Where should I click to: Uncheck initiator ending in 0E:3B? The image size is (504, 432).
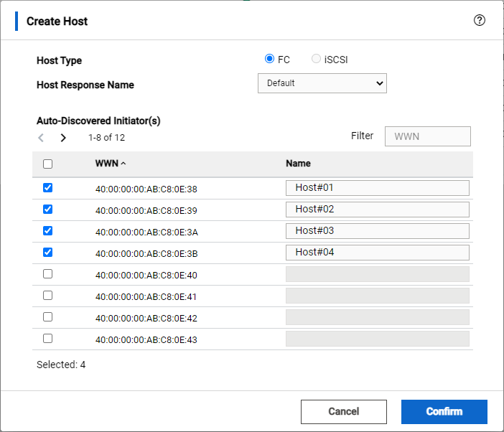48,253
